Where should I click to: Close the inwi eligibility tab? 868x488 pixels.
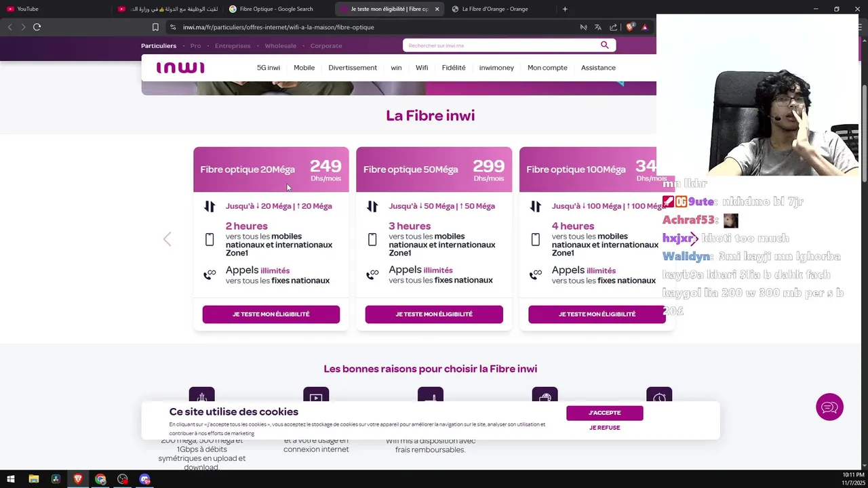pos(437,9)
